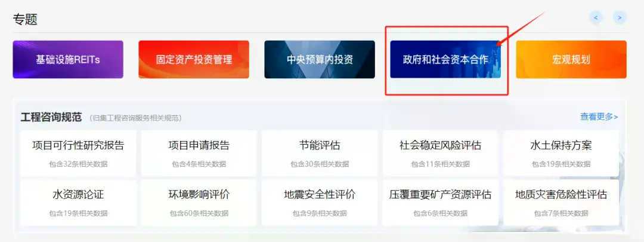The width and height of the screenshot is (644, 242).
Task: Open the 水资源论证 card
Action: coord(78,203)
